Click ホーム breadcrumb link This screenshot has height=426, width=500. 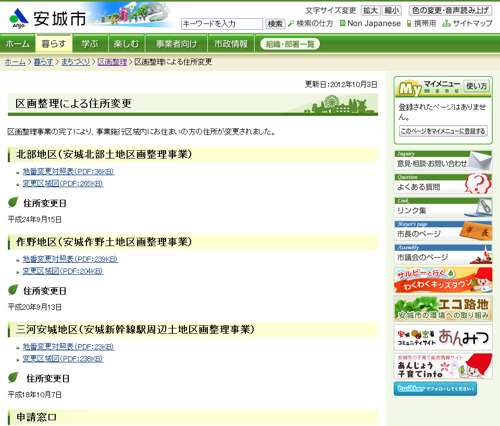(x=15, y=62)
